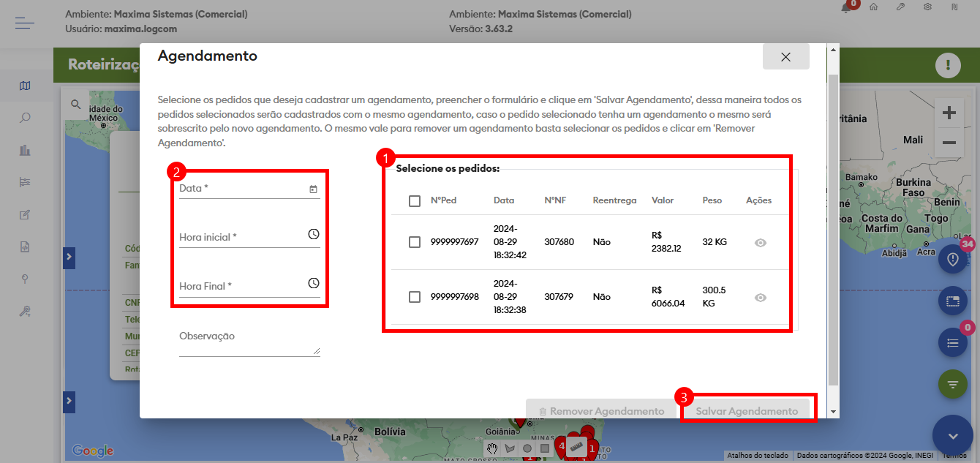Expand the upper left map side panel arrow
Image resolution: width=980 pixels, height=463 pixels.
[x=69, y=257]
